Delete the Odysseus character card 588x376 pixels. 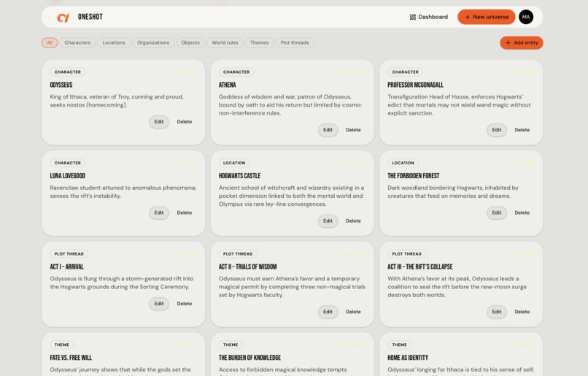(x=184, y=122)
